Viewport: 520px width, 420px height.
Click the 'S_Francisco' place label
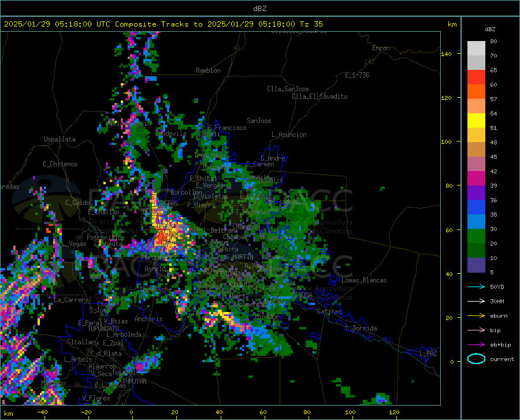point(227,128)
